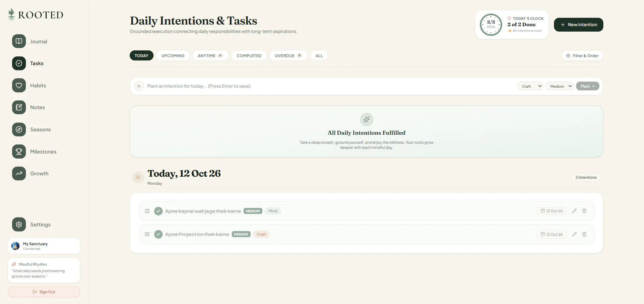Click the Plant button
The image size is (644, 304).
(x=588, y=86)
